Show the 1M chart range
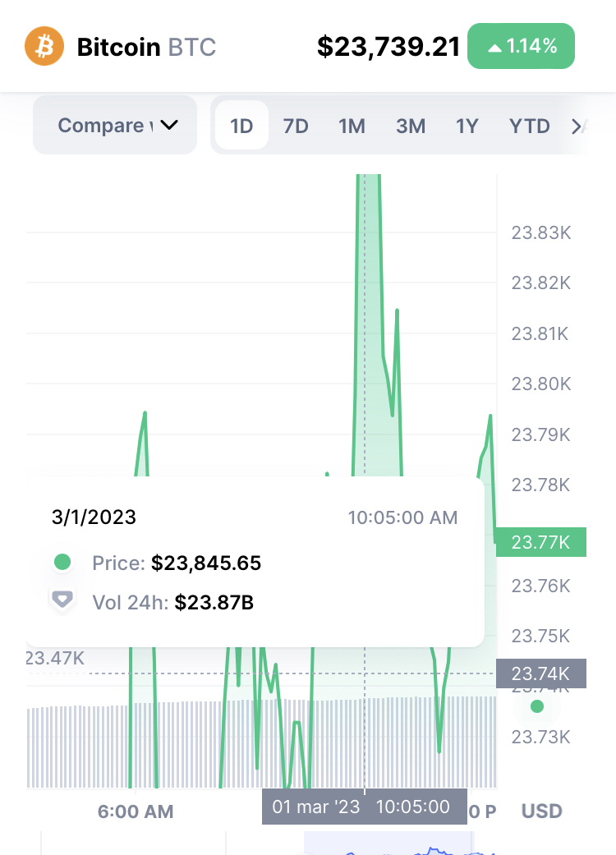 (352, 126)
